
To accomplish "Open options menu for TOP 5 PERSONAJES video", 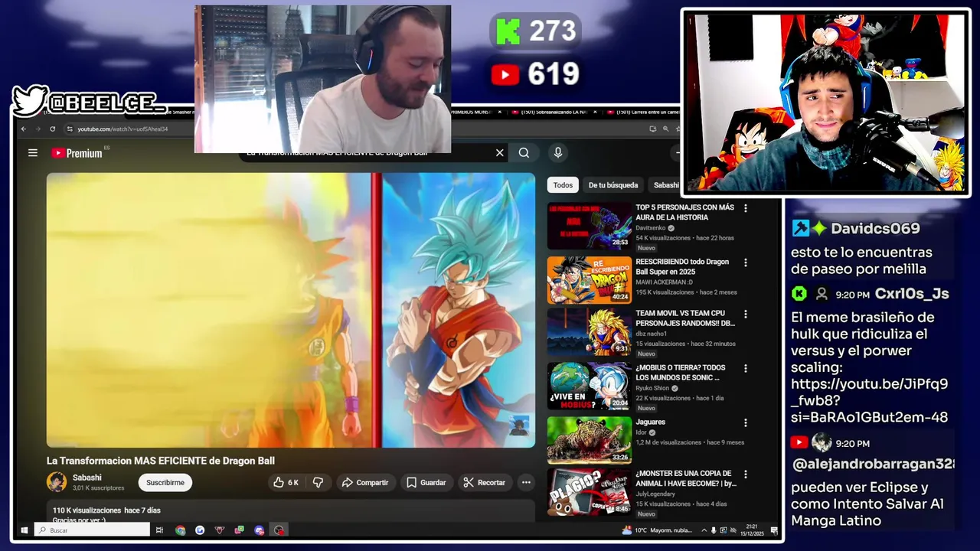I will pos(746,208).
